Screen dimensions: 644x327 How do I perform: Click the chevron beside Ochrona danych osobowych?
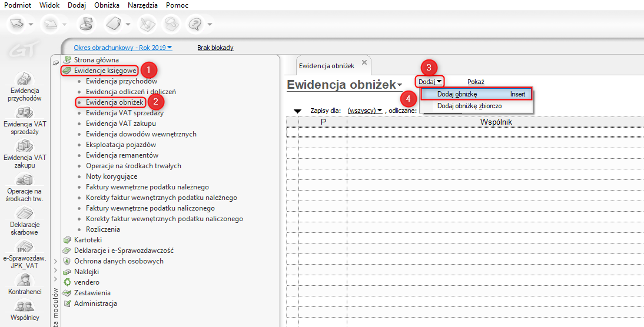[55, 261]
